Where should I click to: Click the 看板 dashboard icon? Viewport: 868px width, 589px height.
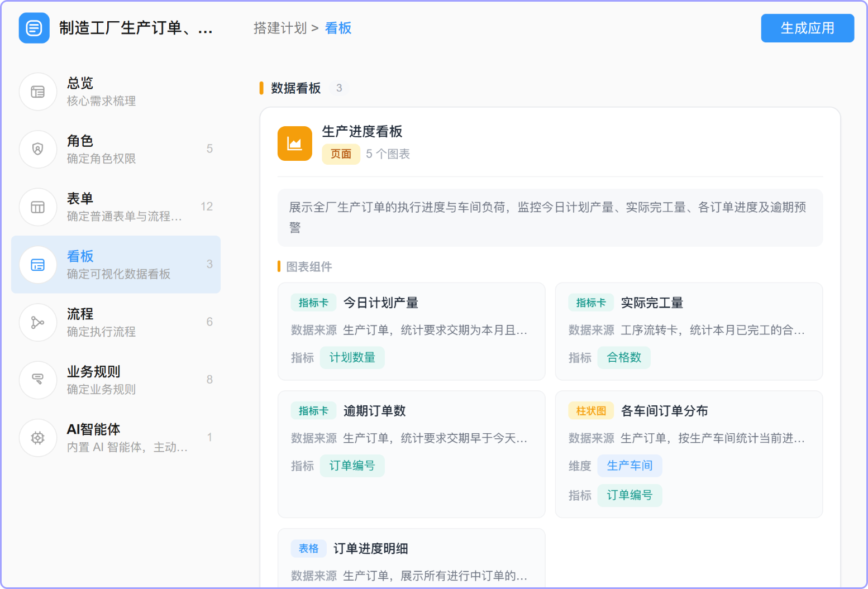click(x=38, y=265)
